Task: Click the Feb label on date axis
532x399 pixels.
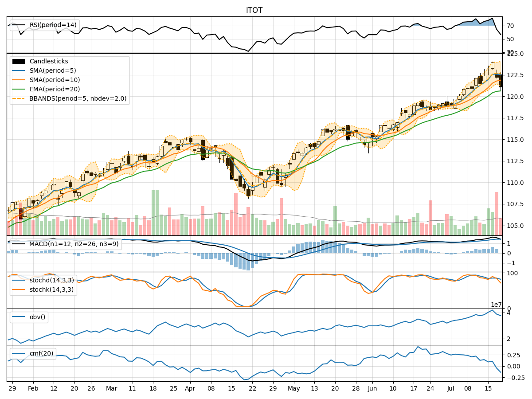Action: point(33,387)
